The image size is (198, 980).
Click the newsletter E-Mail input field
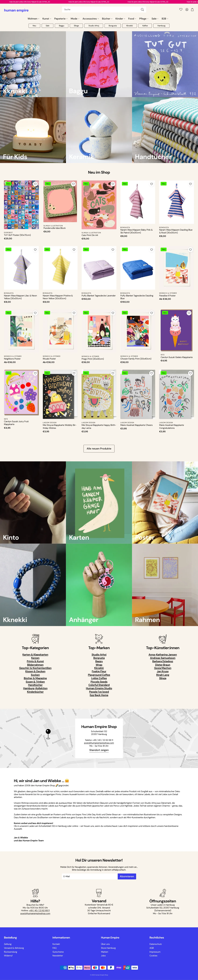click(89, 876)
